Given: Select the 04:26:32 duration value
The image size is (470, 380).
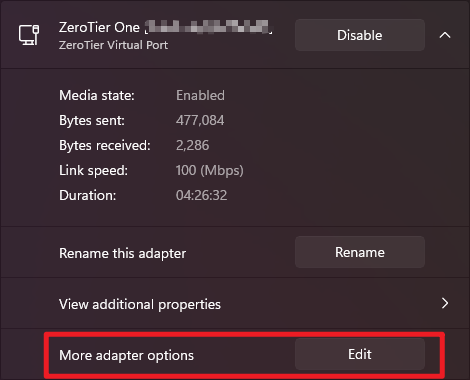Looking at the screenshot, I should pyautogui.click(x=201, y=195).
